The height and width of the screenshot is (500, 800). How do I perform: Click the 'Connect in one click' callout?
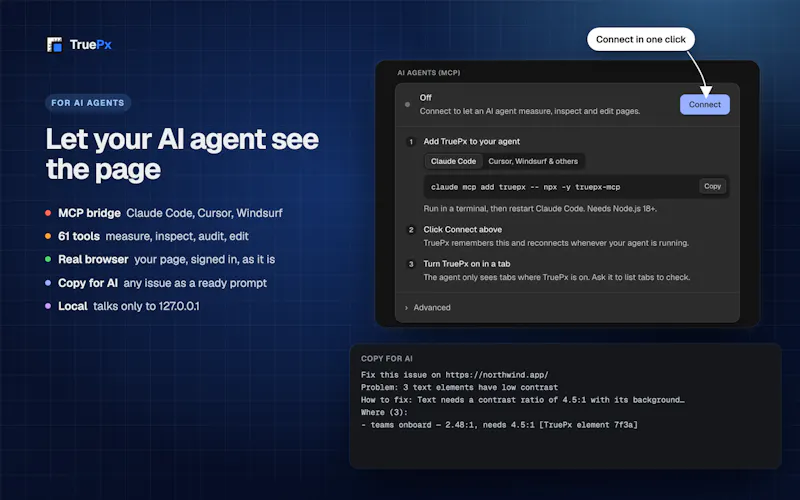click(641, 39)
